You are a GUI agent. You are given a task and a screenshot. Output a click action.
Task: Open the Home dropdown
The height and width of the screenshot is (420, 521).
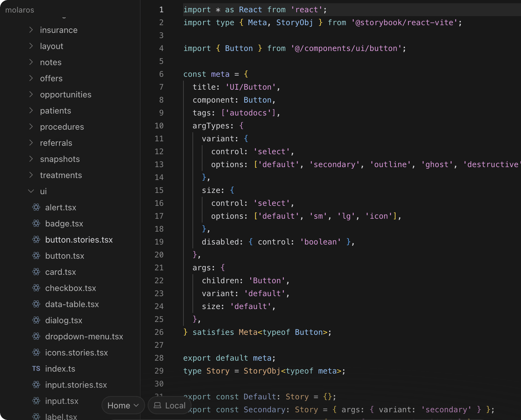point(123,405)
